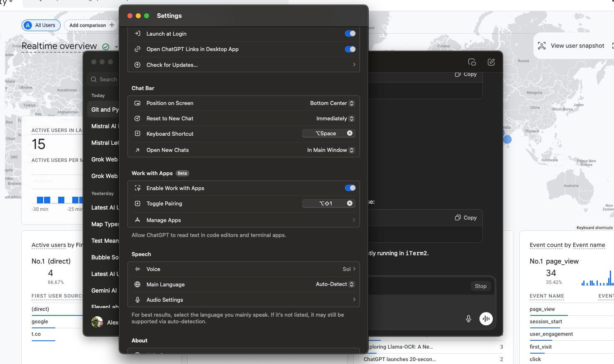Click the Keyboard Shortcut ⌥Space recorder
Screen dimensions: 614x364
click(x=325, y=133)
